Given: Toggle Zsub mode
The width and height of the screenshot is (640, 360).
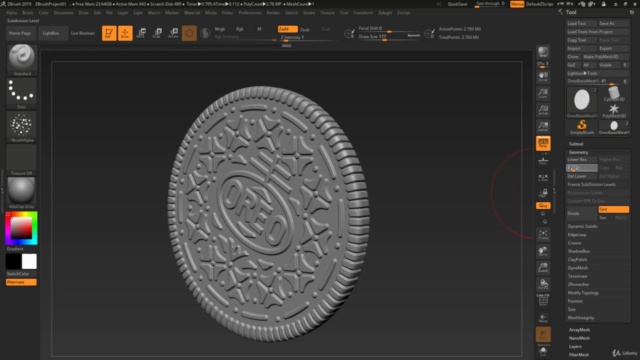Looking at the screenshot, I should 305,29.
